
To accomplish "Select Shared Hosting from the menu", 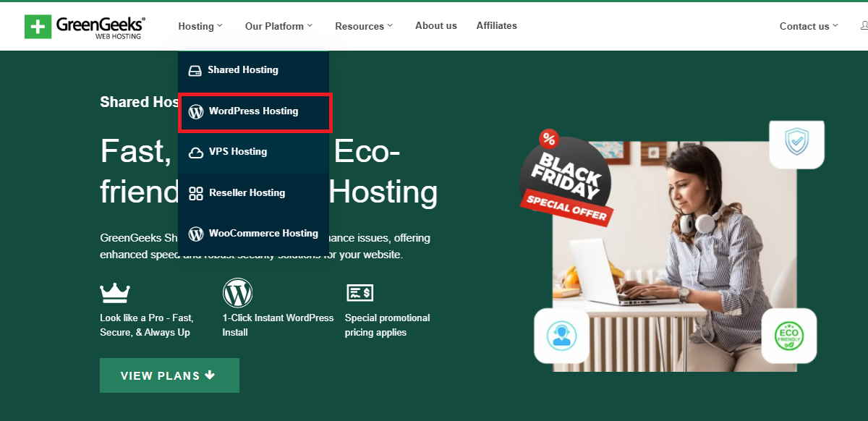I will point(253,70).
